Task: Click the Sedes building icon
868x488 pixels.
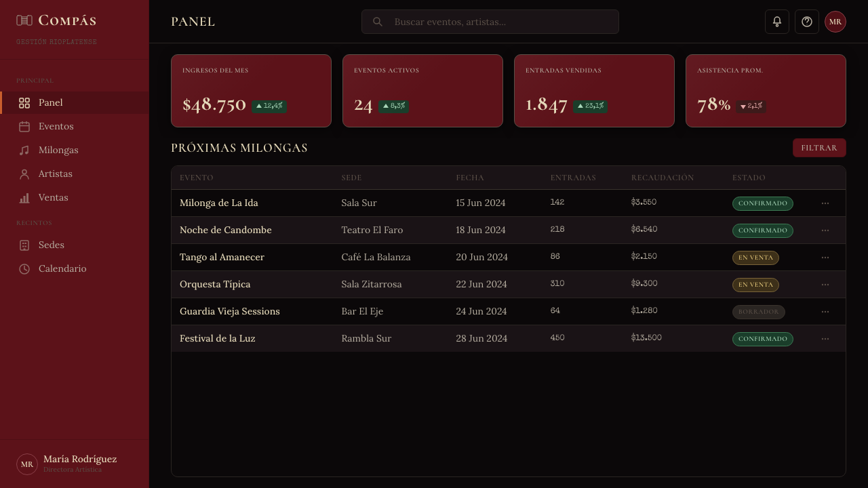Action: (24, 245)
